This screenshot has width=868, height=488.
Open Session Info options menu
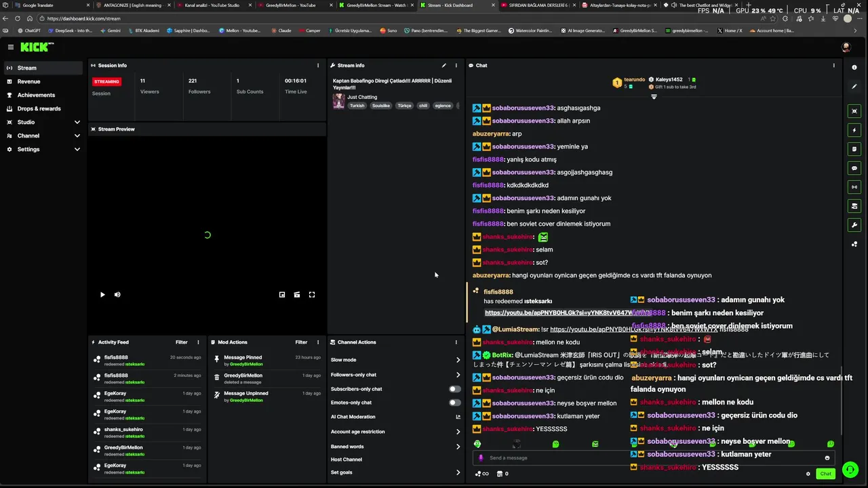318,66
